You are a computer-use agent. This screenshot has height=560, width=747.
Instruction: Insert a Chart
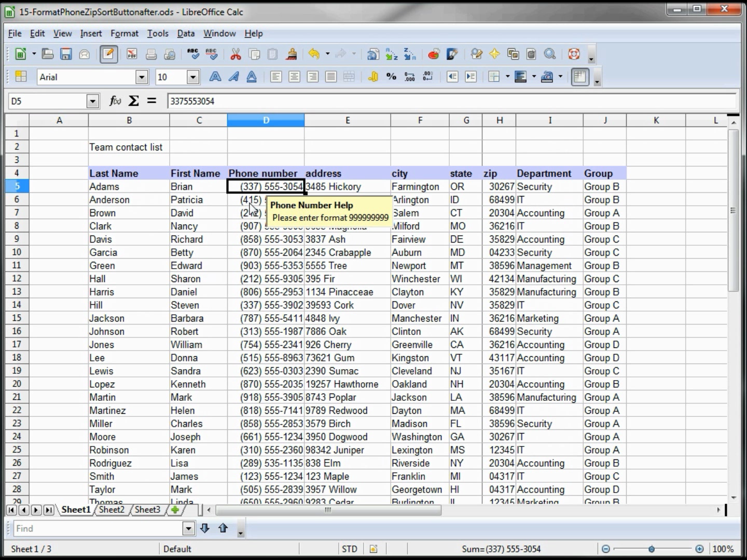click(434, 54)
